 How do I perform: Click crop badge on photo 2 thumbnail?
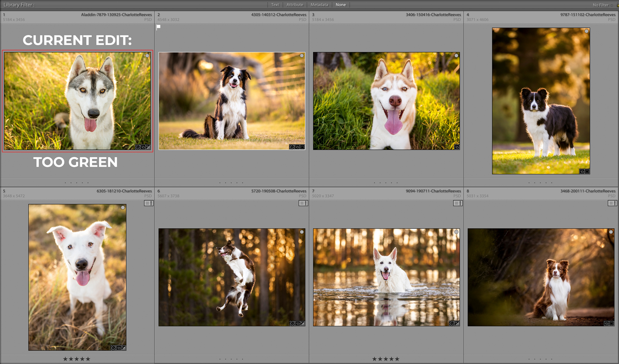[303, 147]
